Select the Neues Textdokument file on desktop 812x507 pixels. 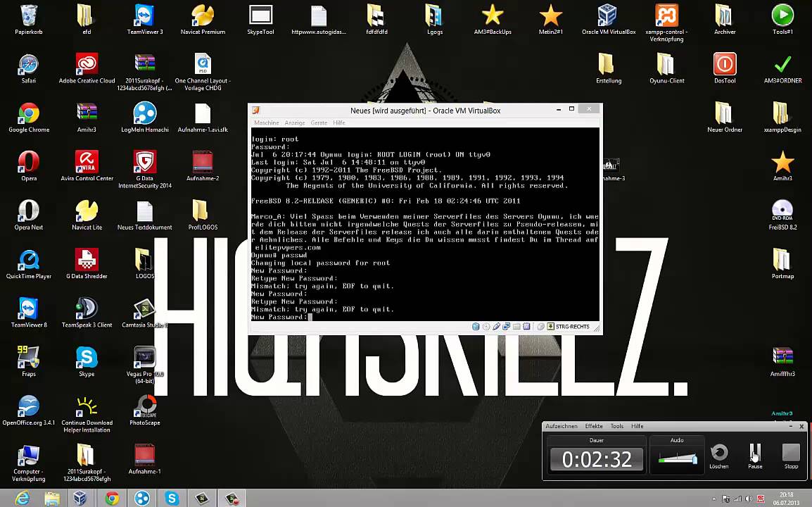[145, 215]
